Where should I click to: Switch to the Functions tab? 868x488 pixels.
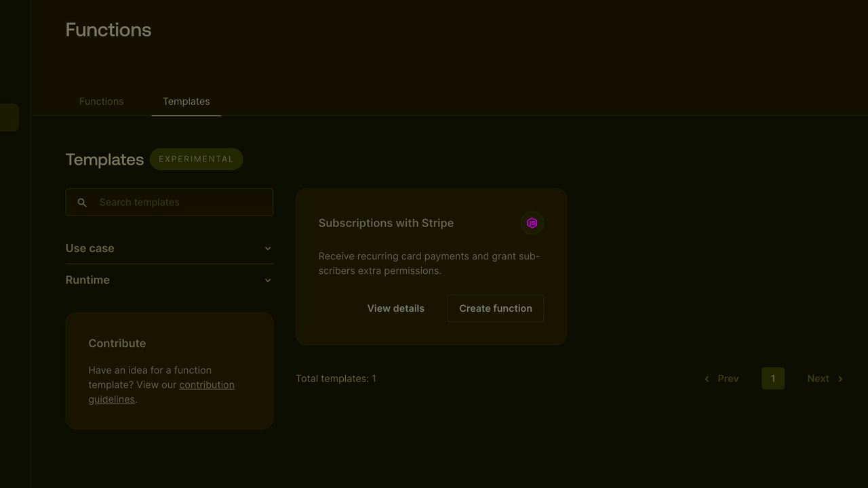coord(101,101)
